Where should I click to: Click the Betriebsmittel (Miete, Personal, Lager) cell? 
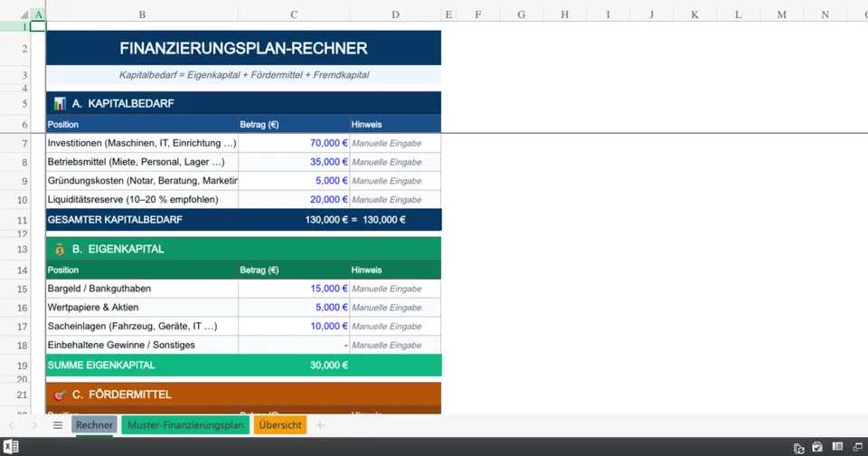point(142,162)
